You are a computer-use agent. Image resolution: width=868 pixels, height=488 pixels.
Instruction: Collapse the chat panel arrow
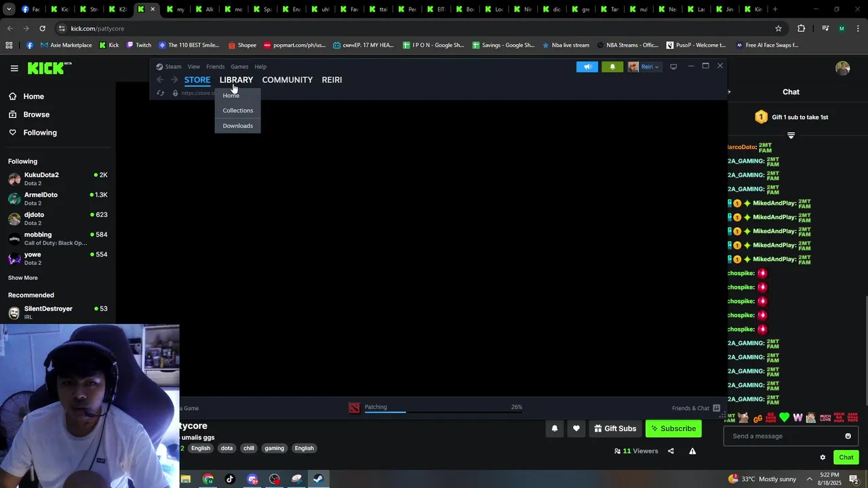pos(730,92)
